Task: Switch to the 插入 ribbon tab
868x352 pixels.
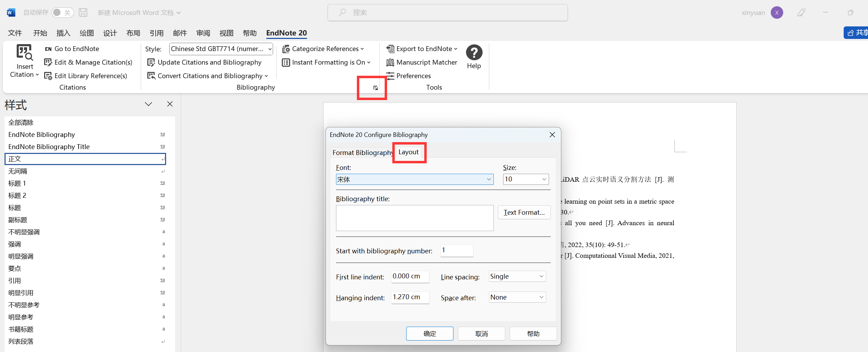Action: click(63, 33)
